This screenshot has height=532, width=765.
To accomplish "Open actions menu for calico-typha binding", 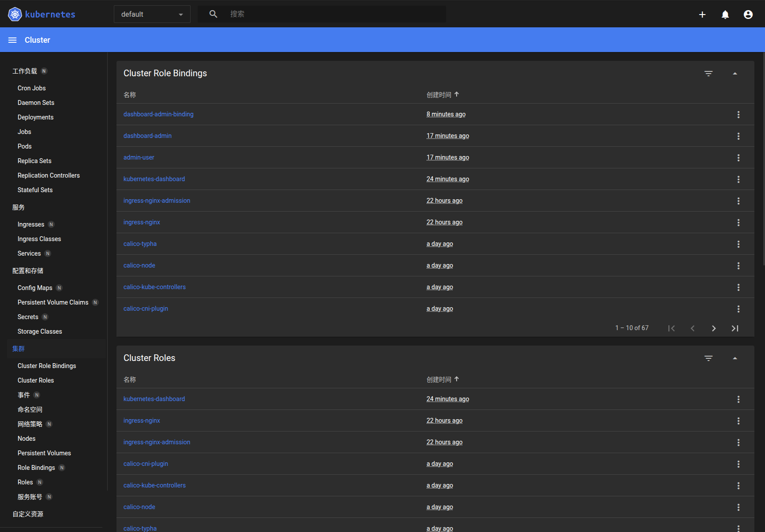I will [739, 244].
